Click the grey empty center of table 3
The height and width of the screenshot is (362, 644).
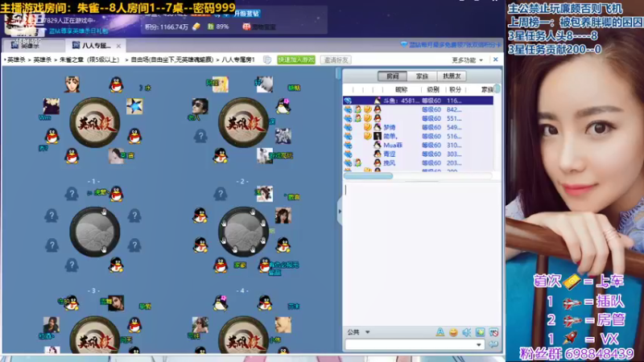point(95,232)
